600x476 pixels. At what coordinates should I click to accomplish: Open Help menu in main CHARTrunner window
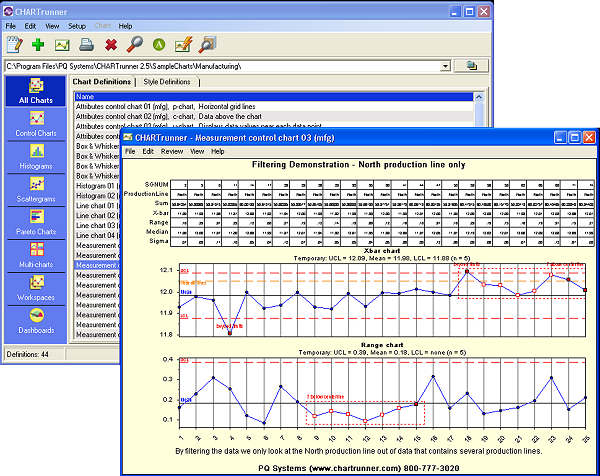[125, 26]
